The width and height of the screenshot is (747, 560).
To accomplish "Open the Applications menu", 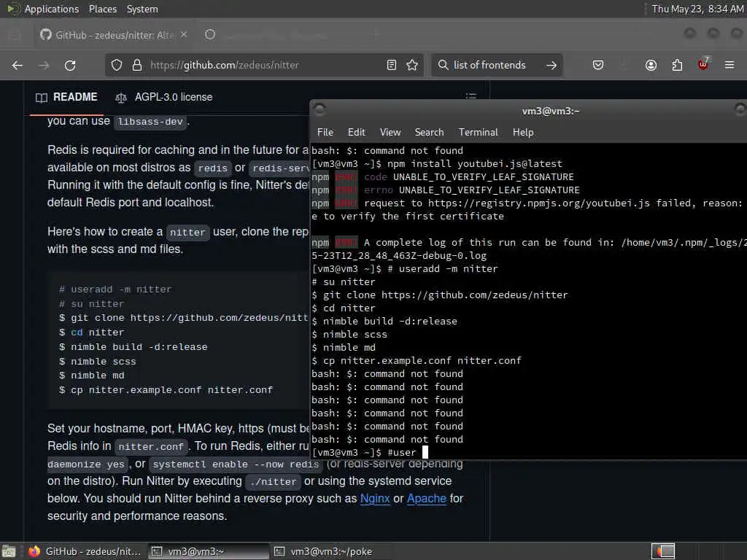I will pos(52,9).
